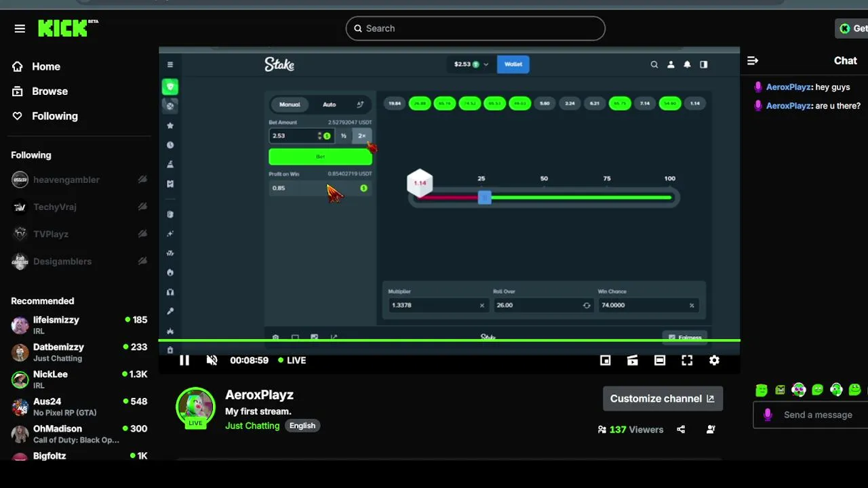Open the Just Chatting category link
The image size is (868, 488).
point(252,426)
